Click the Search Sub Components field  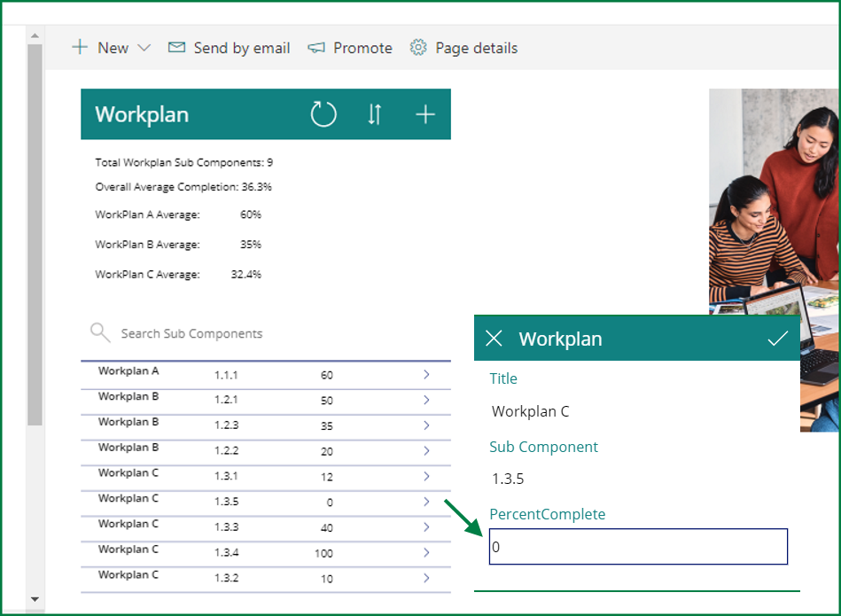[195, 332]
